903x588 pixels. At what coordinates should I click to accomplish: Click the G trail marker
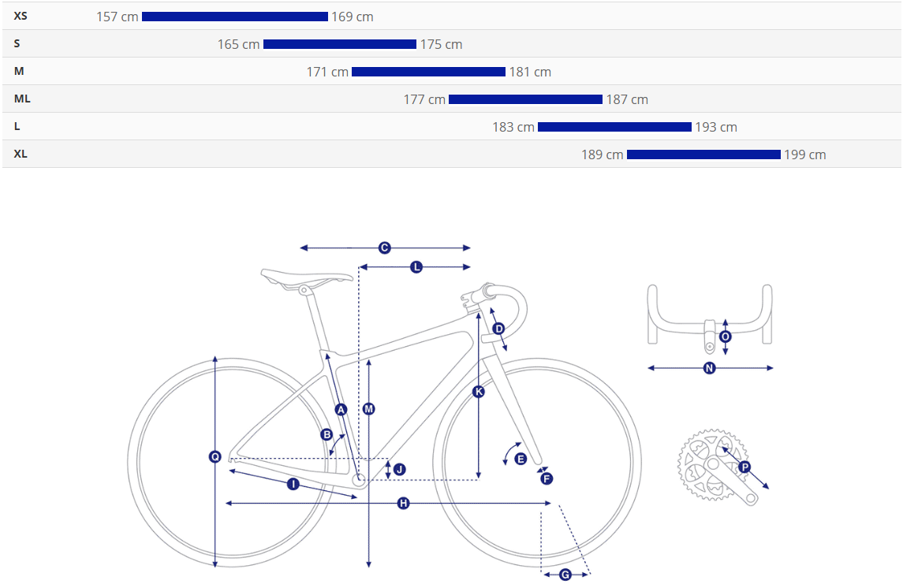565,575
